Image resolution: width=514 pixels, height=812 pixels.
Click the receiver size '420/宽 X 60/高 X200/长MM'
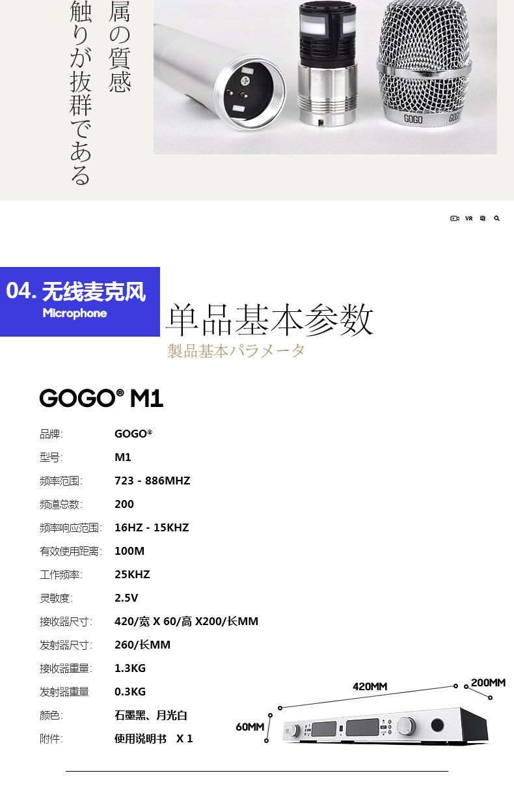point(186,621)
